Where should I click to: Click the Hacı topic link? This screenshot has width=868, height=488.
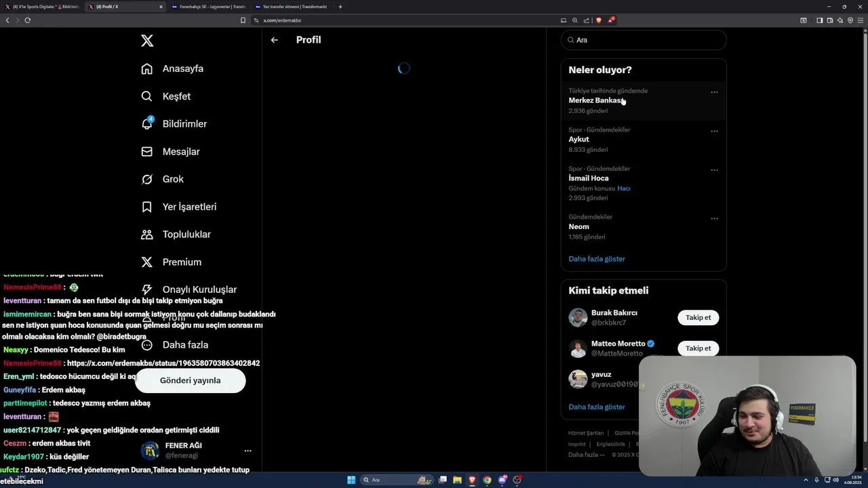(624, 188)
